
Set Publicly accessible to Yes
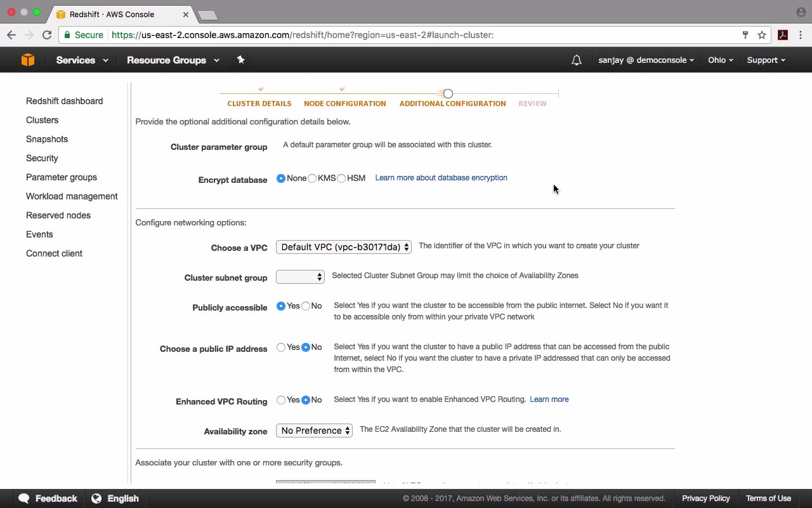pos(281,306)
